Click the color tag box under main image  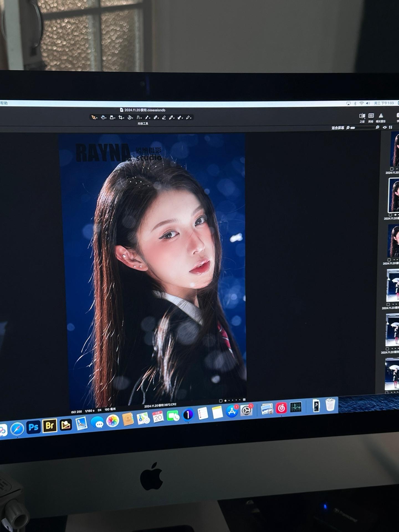pyautogui.click(x=221, y=401)
